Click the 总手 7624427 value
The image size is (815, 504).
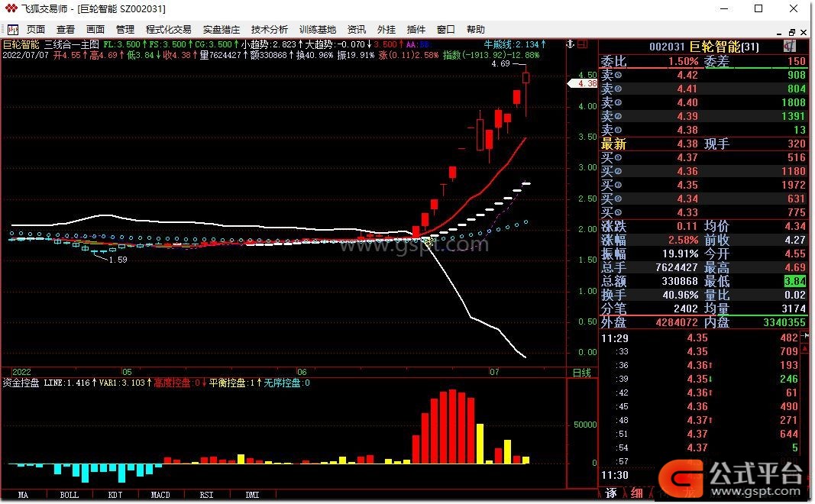tap(677, 267)
